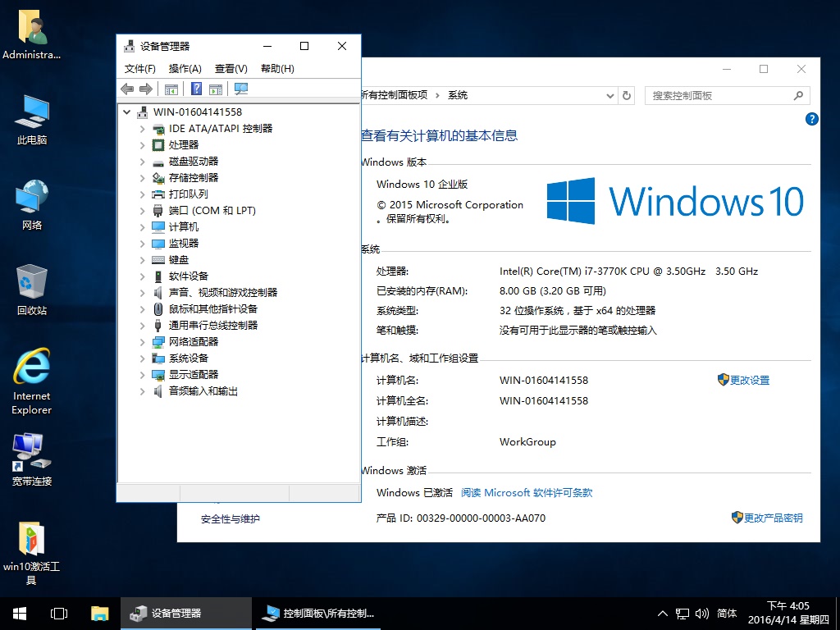Select the 软件设备 icon
The image size is (840, 630).
(158, 276)
